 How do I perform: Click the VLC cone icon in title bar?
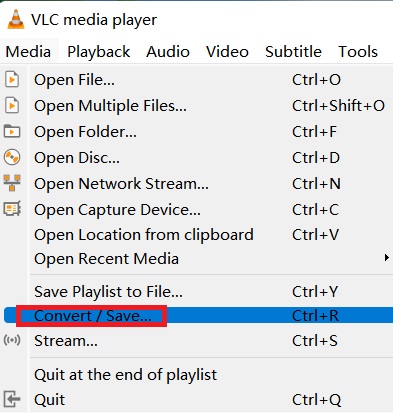click(16, 20)
